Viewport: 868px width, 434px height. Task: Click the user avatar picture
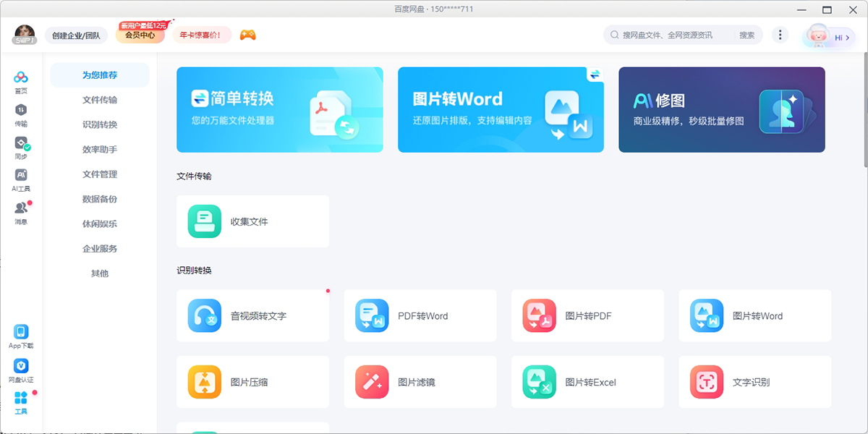tap(25, 34)
